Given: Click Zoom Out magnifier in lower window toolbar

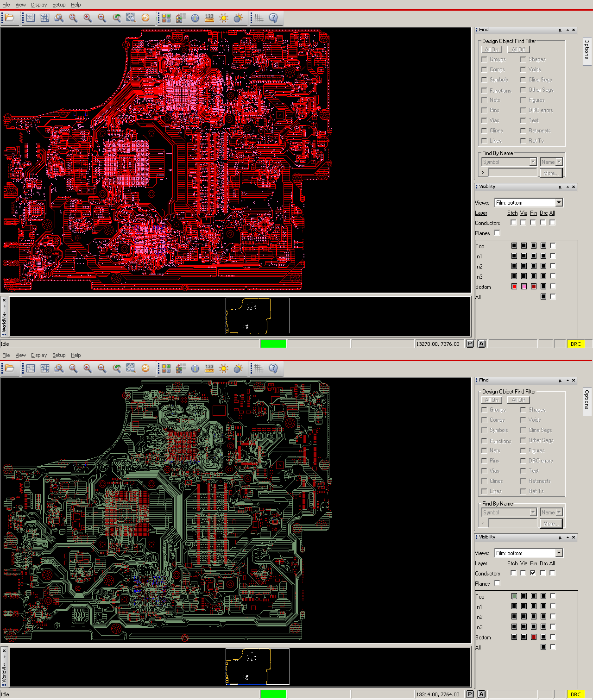Looking at the screenshot, I should click(102, 369).
